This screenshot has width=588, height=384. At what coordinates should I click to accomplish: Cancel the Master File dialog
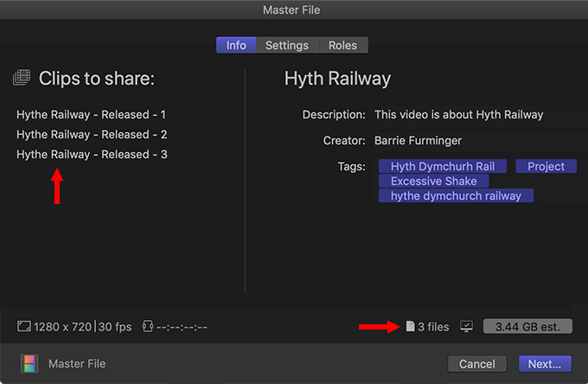(x=477, y=364)
